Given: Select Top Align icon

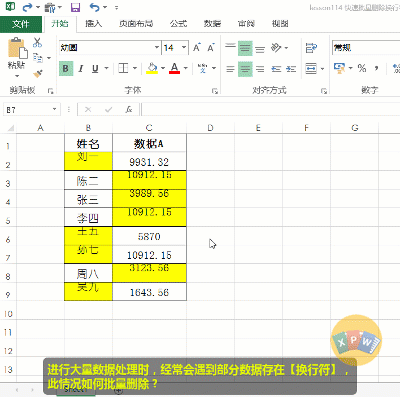Looking at the screenshot, I should coord(230,48).
